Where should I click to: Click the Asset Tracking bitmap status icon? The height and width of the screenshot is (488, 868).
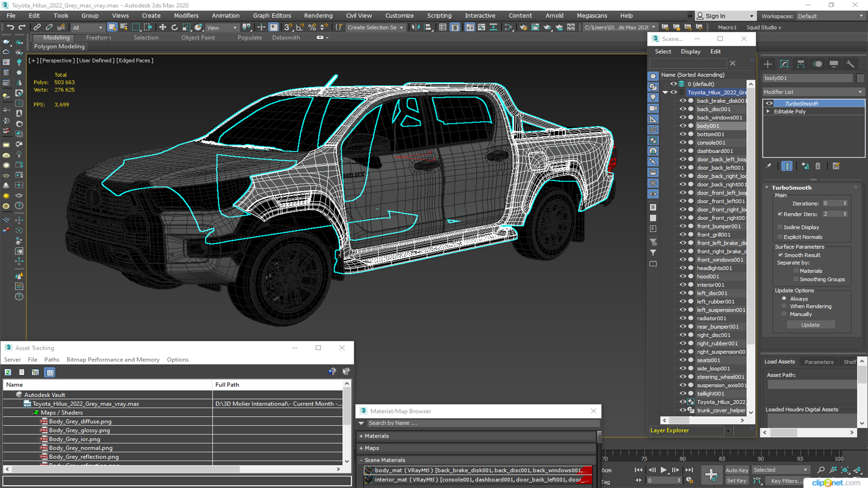[34, 372]
